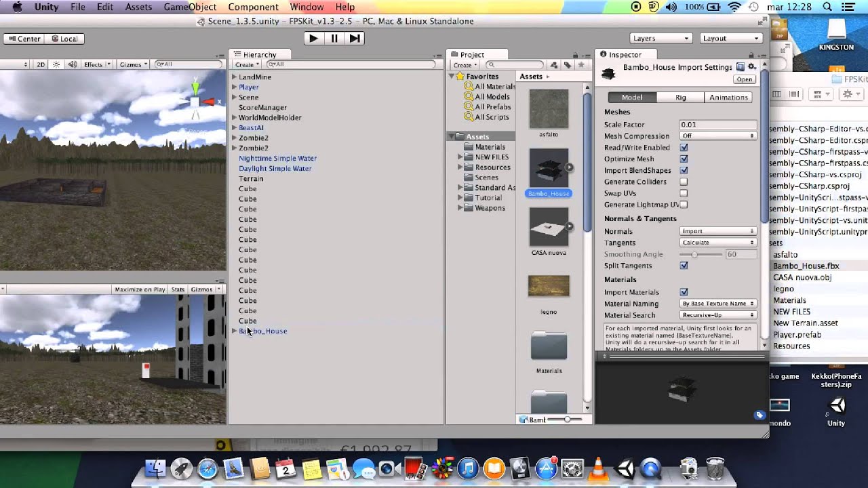Enable Generate Lightmap UVs checkbox

(684, 205)
